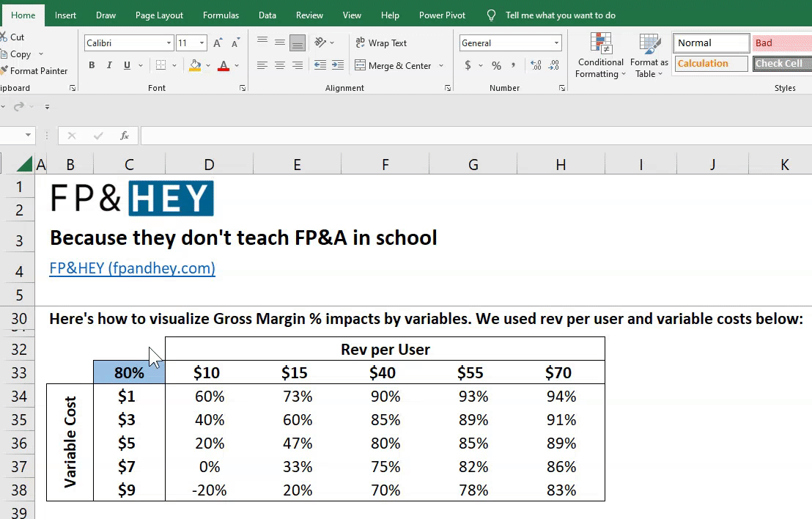
Task: Activate the Format Painter
Action: coord(32,70)
